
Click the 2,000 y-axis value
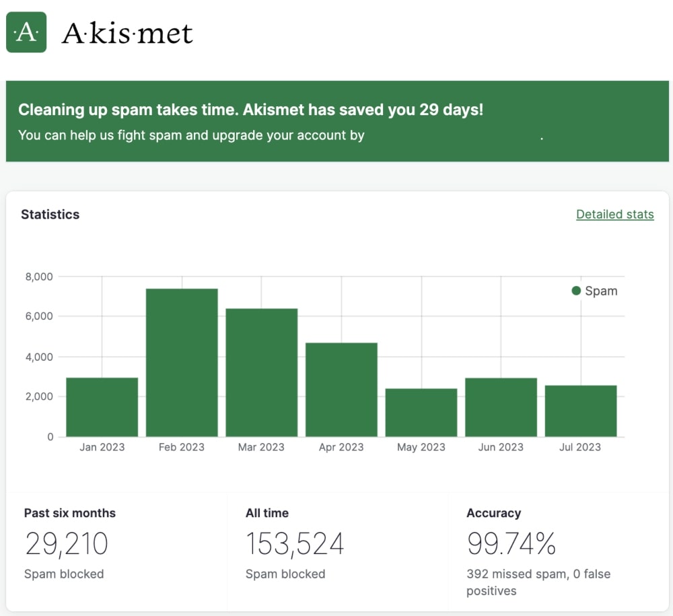39,397
